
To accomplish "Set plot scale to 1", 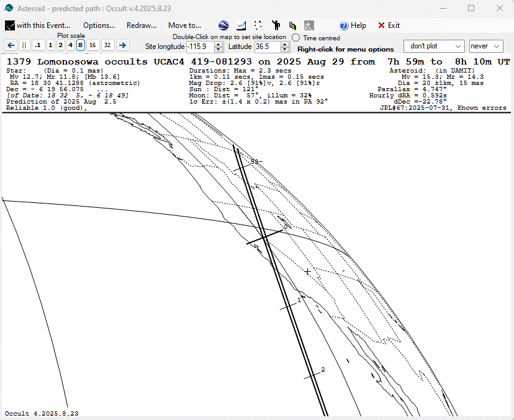I will pyautogui.click(x=50, y=45).
